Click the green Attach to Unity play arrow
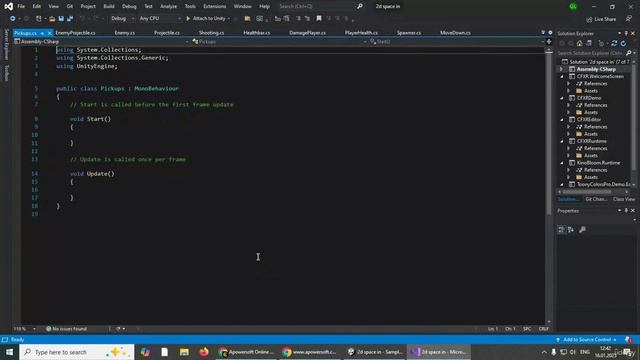Image resolution: width=640 pixels, height=360 pixels. click(x=188, y=18)
